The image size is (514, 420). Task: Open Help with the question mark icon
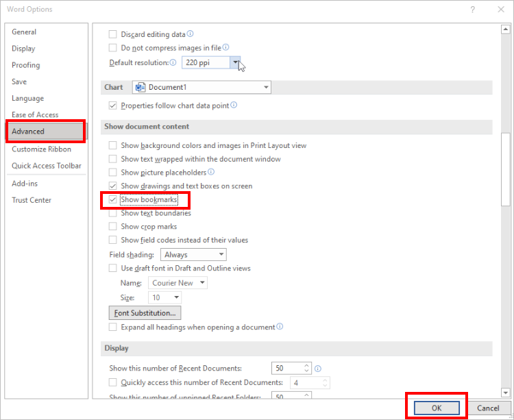(x=472, y=10)
